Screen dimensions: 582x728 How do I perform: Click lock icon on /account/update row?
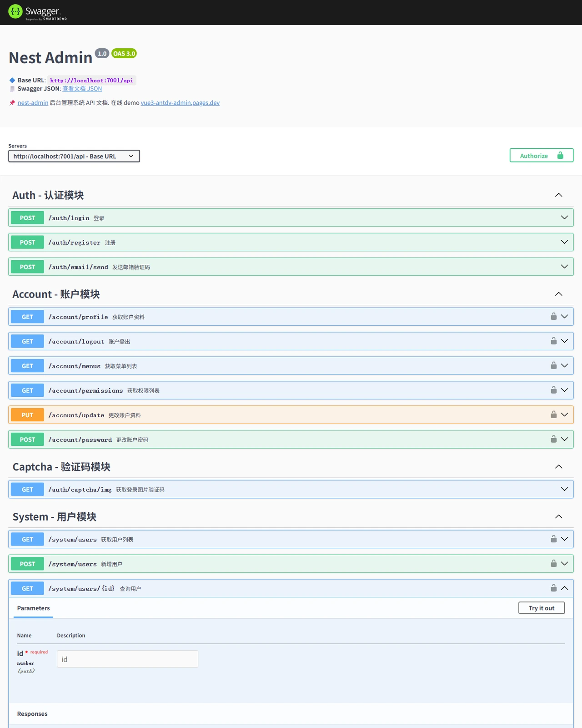click(553, 415)
